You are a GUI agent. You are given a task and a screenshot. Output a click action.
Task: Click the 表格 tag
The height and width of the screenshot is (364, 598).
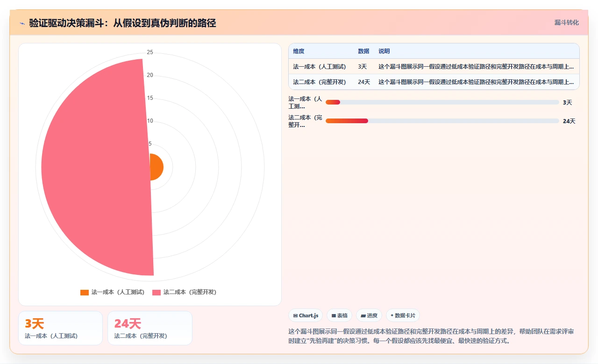click(x=339, y=315)
